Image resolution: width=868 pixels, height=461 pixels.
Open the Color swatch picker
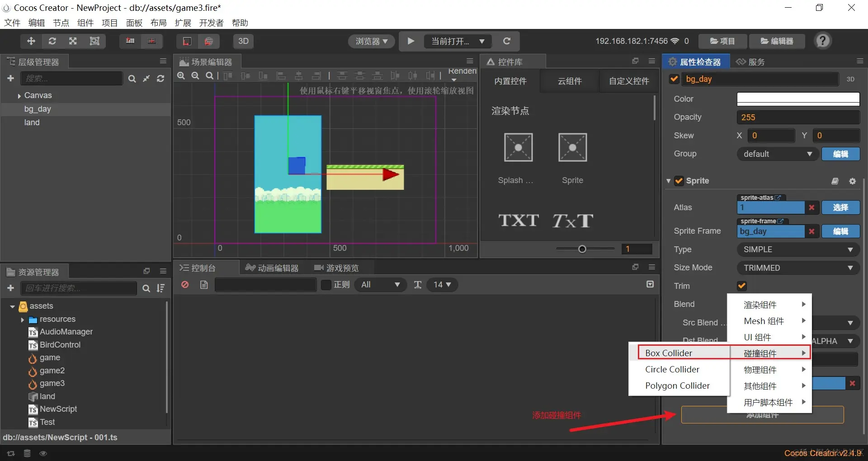(798, 99)
